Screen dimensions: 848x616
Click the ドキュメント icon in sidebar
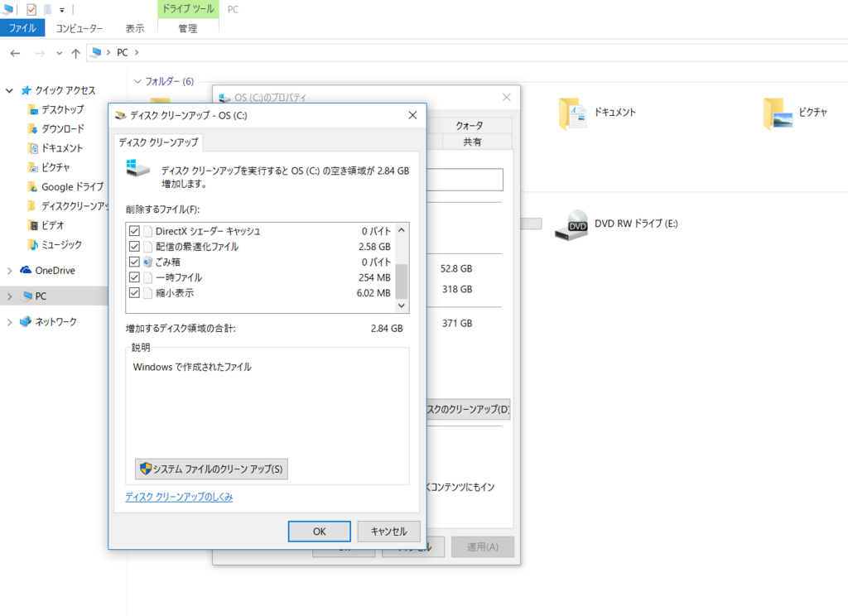click(33, 148)
